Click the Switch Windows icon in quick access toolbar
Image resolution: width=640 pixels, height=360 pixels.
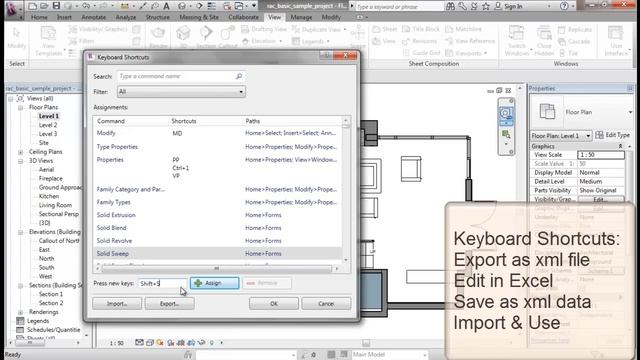240,6
